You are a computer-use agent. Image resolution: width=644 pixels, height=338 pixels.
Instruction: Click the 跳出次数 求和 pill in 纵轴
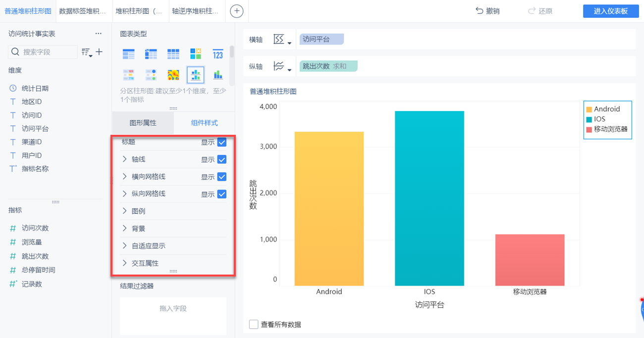click(x=328, y=66)
